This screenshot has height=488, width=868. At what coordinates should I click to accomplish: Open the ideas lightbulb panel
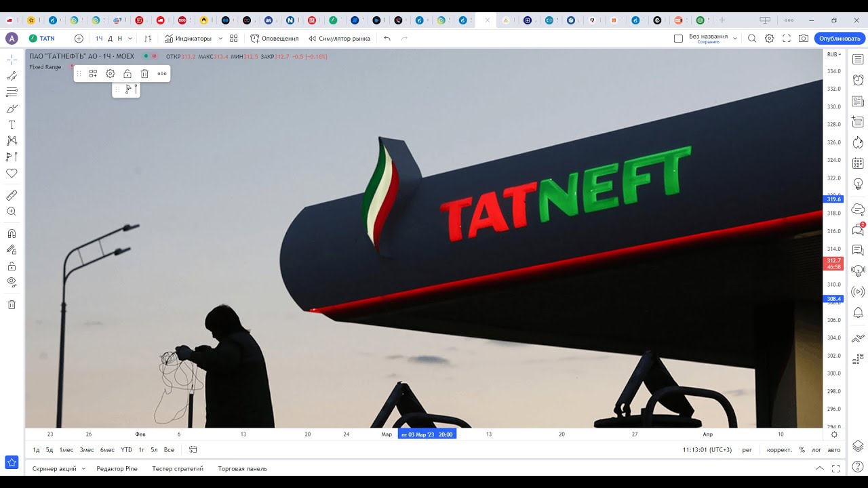pyautogui.click(x=858, y=184)
